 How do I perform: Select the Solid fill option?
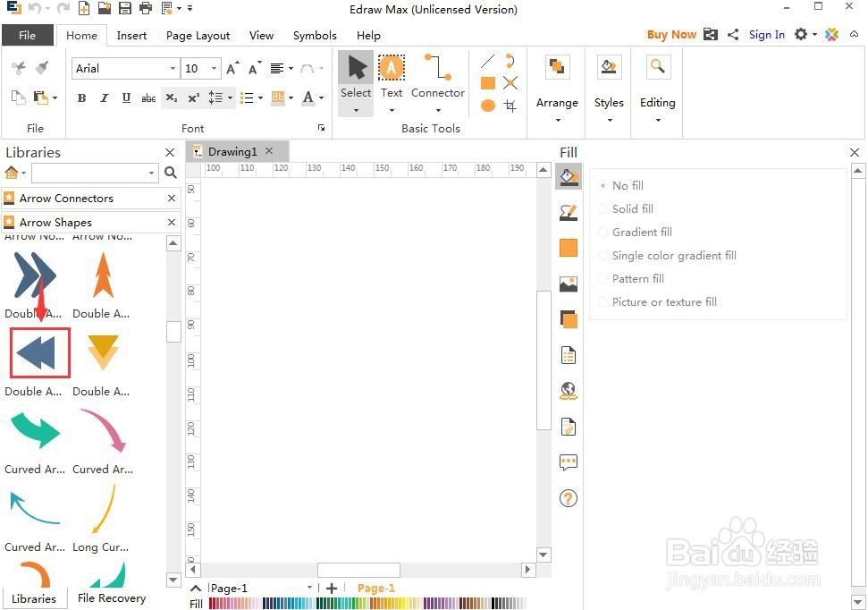click(x=627, y=209)
